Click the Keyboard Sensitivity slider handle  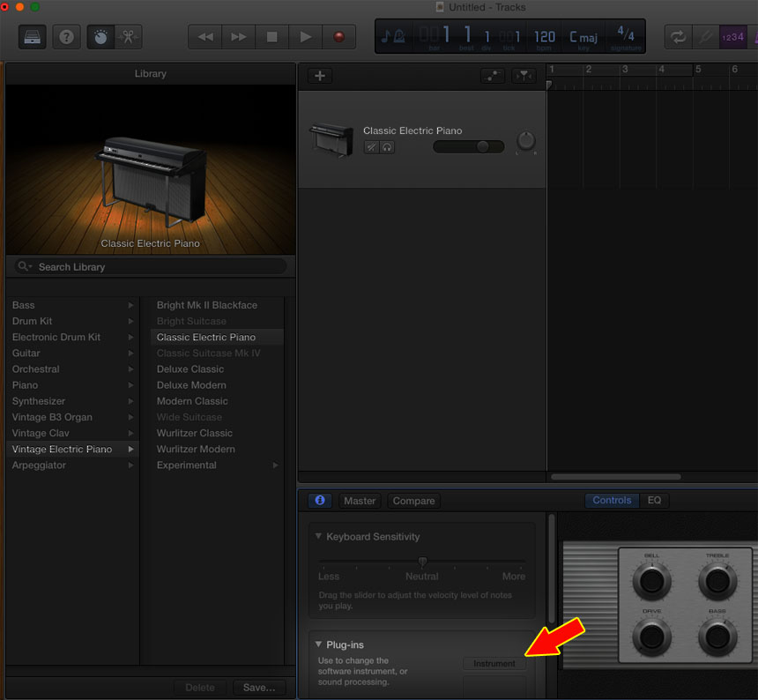[x=422, y=562]
